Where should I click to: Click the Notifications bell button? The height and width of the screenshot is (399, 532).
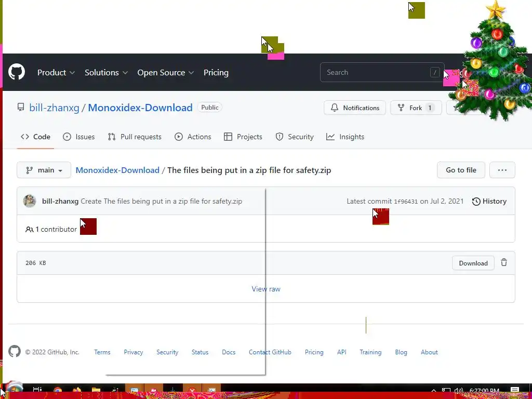(x=354, y=108)
